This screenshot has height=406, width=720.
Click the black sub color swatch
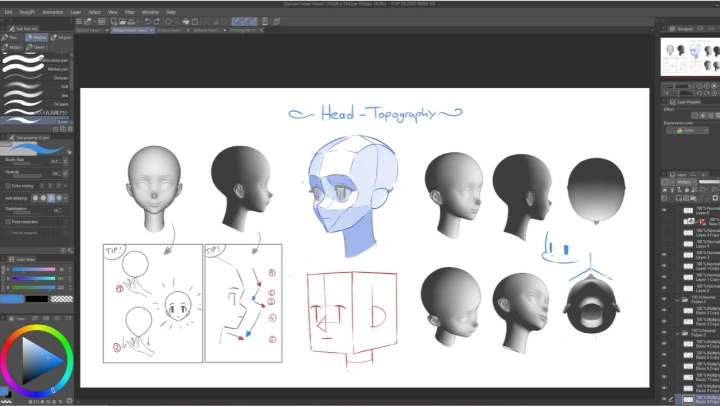pos(37,299)
